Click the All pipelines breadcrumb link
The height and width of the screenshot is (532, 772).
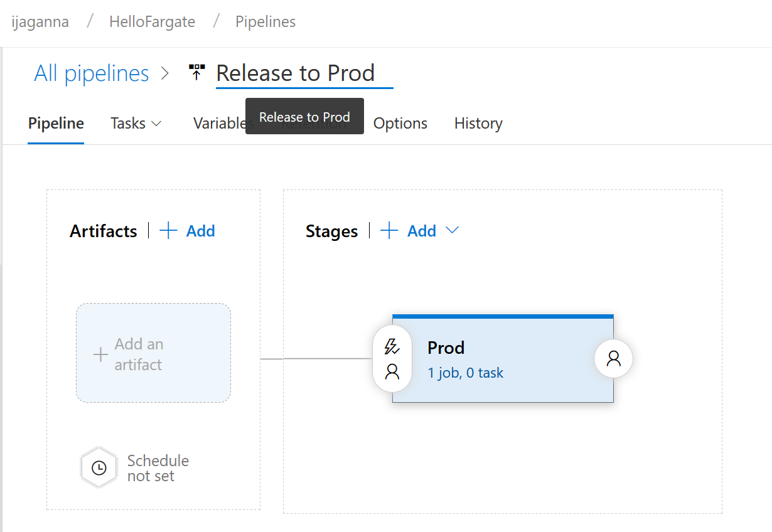92,73
